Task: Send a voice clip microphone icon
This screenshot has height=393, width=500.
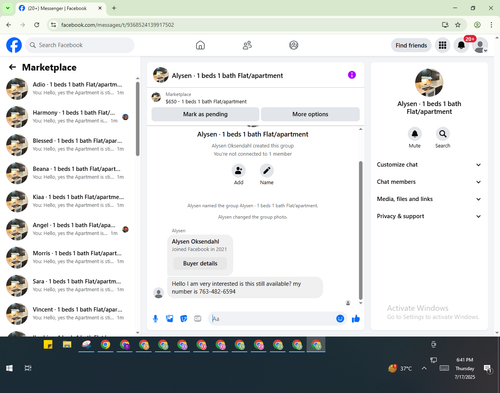Action: pos(155,319)
